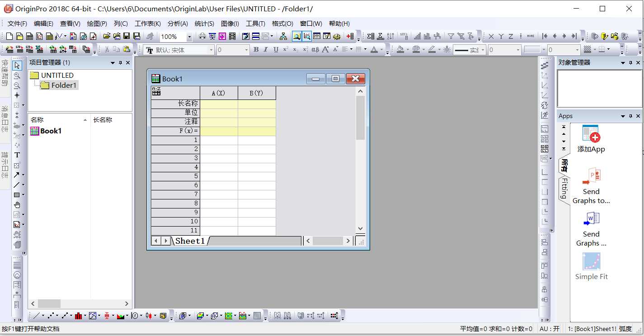Launch Send Graphs to PowerPoint app
This screenshot has height=336, width=644.
pyautogui.click(x=591, y=186)
